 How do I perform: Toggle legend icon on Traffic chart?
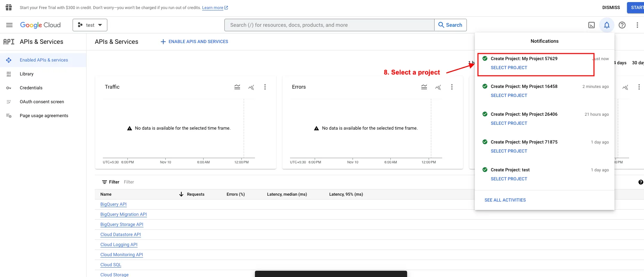(237, 87)
